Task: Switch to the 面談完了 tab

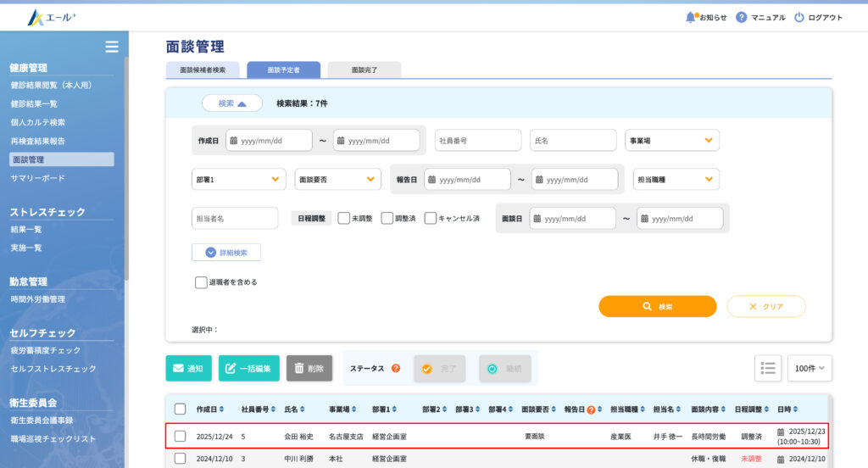Action: tap(364, 70)
